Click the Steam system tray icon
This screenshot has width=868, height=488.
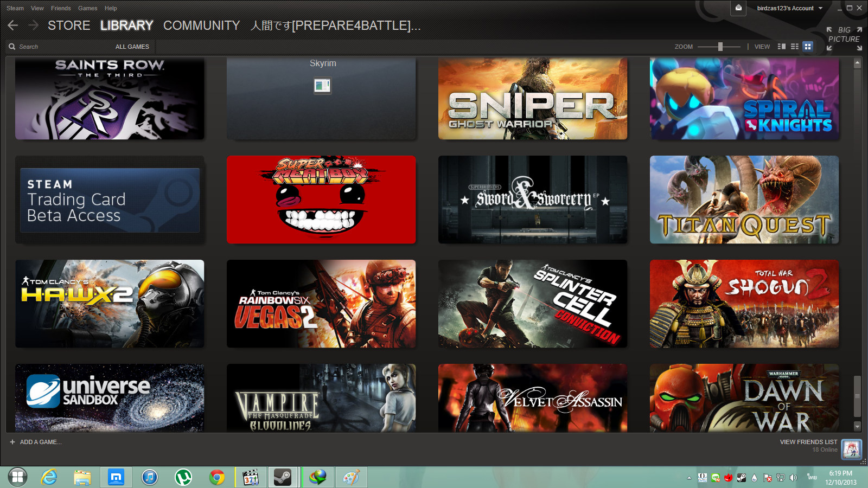point(741,478)
